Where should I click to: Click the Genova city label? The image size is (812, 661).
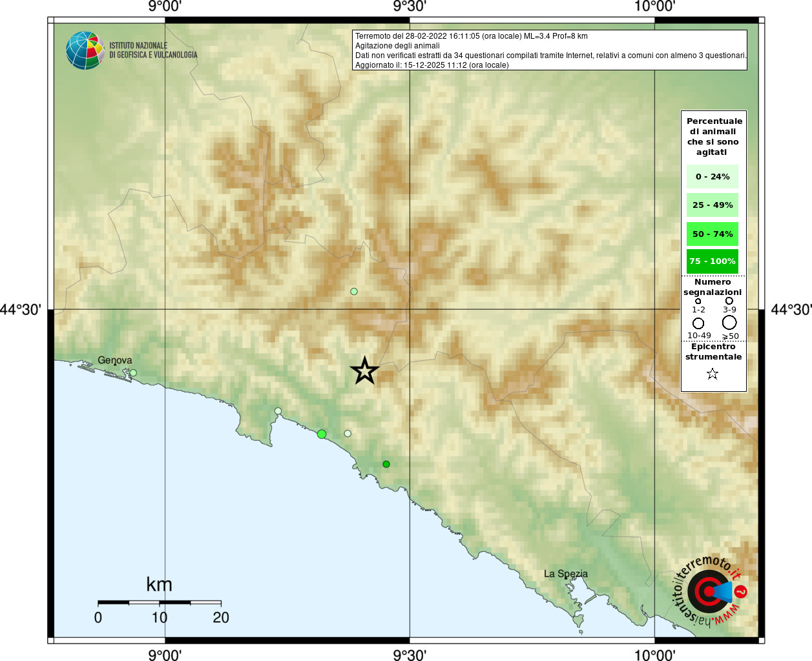pyautogui.click(x=115, y=360)
